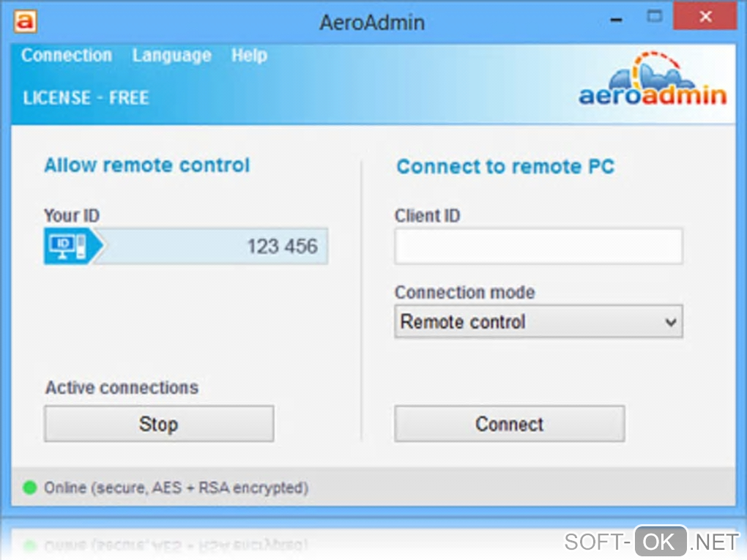This screenshot has width=747, height=560.
Task: Click the green online status indicator
Action: [x=30, y=488]
